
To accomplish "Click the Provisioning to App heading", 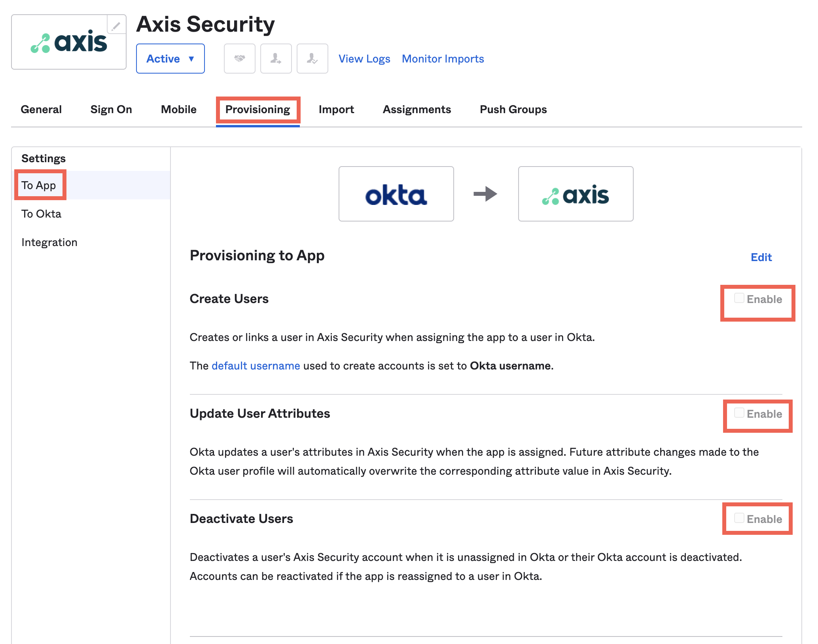I will [x=257, y=256].
